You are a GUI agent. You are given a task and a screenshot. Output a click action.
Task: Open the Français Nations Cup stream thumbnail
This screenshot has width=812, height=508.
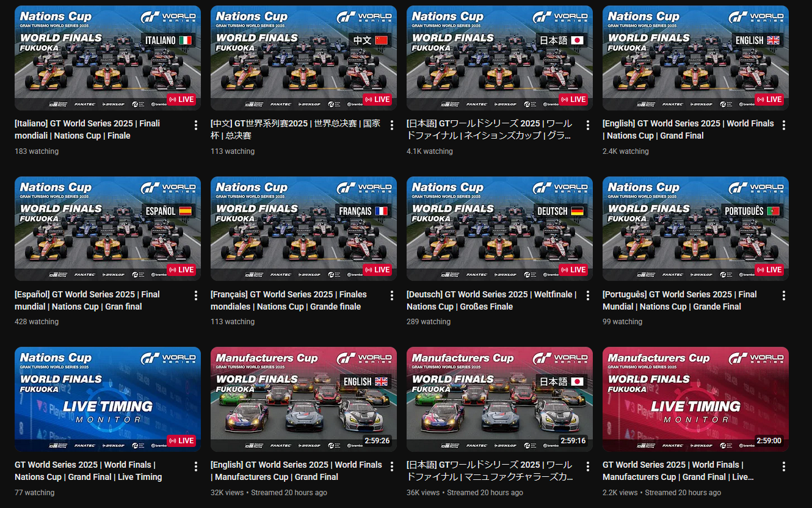click(x=303, y=229)
